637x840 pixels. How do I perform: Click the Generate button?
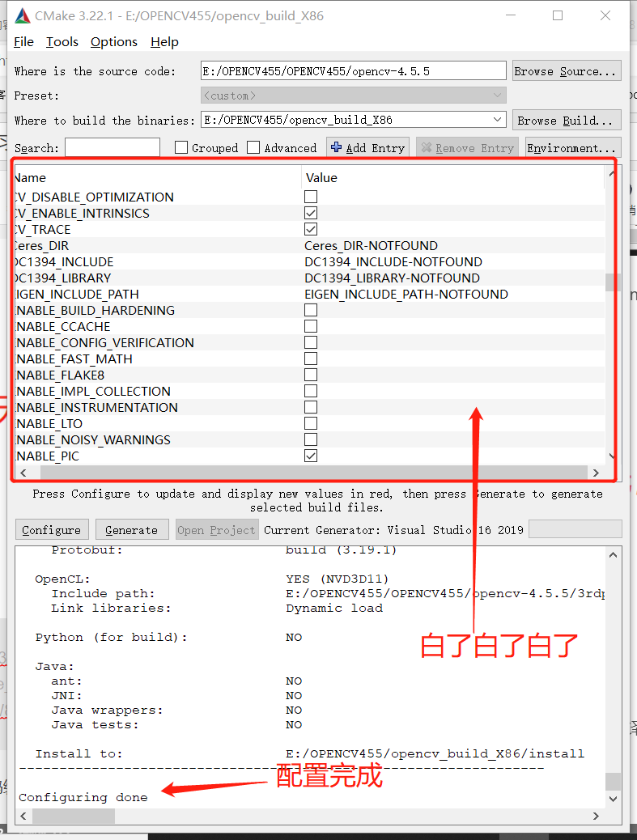pyautogui.click(x=132, y=530)
